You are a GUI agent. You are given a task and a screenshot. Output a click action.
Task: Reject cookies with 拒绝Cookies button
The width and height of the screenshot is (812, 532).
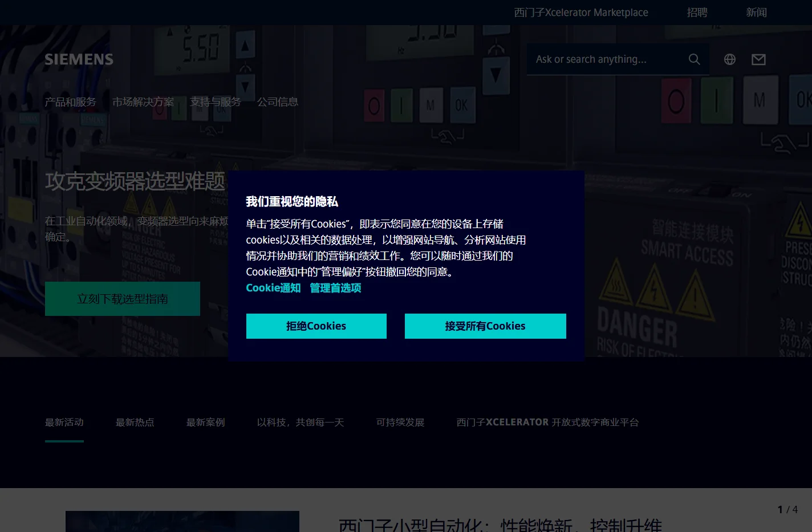(316, 326)
